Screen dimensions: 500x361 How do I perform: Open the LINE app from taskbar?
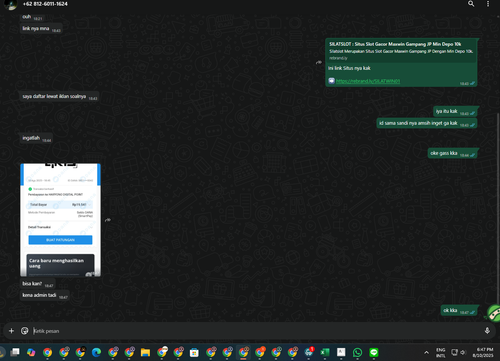(x=374, y=352)
